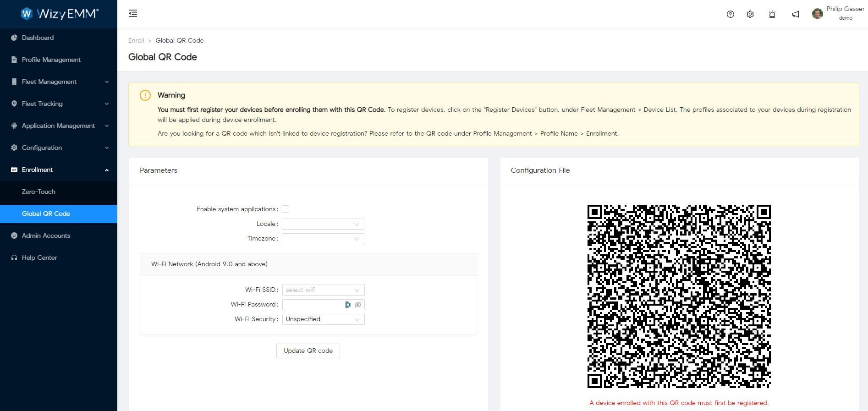Screen dimensions: 868x411
Task: Expand Fleet Management chevron
Action: (107, 82)
